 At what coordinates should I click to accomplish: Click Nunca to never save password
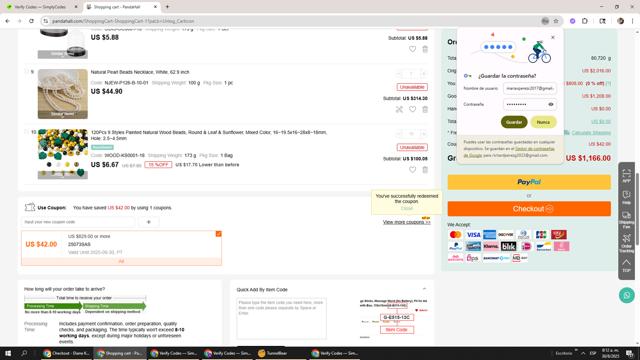(543, 122)
